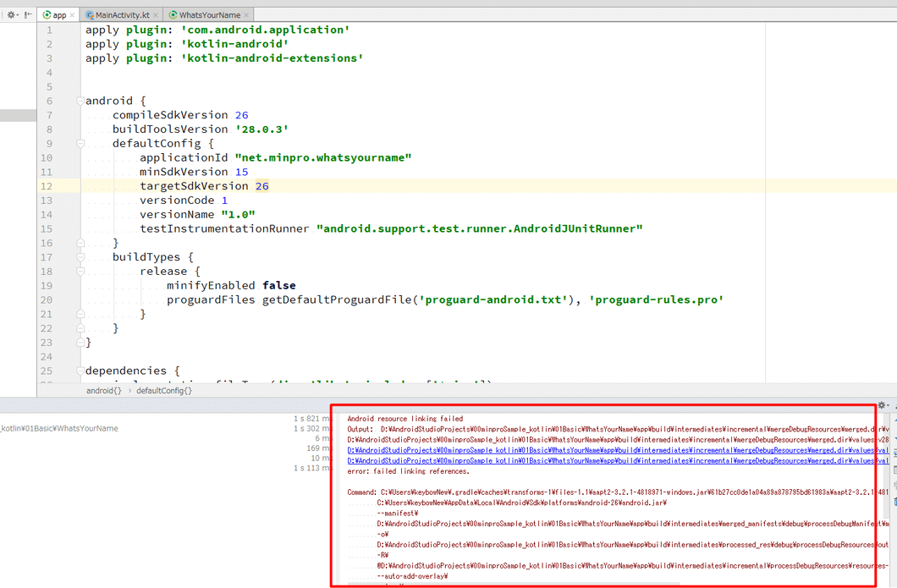Open the editor settings gear icon
This screenshot has width=897, height=588.
click(x=12, y=14)
